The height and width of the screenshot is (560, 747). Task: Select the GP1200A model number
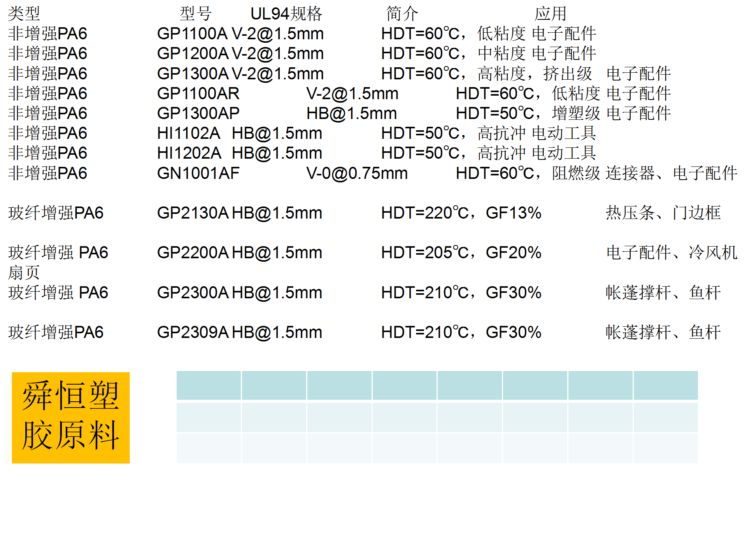193,54
